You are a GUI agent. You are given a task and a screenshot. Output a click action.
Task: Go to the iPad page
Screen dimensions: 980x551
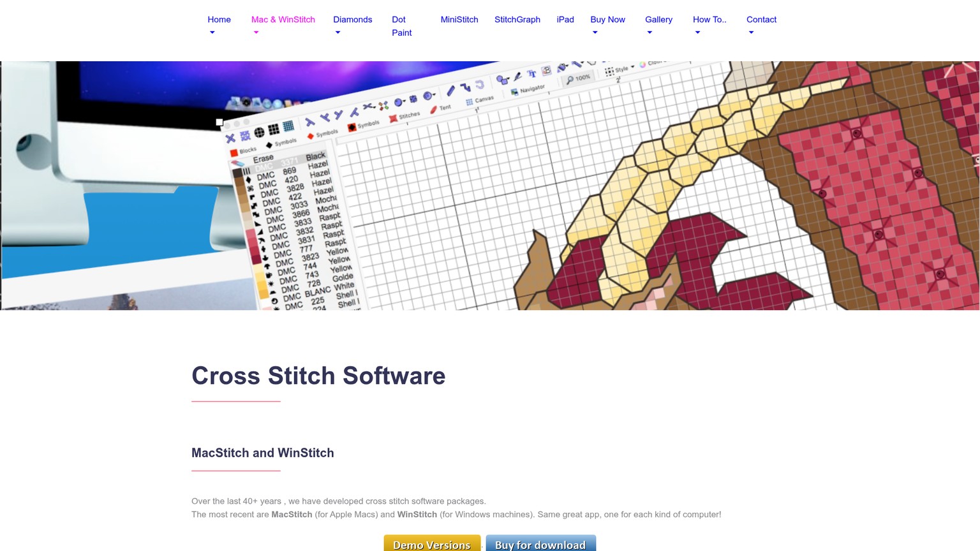pos(565,20)
